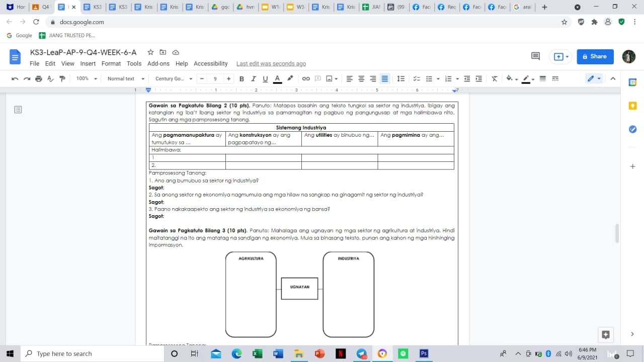The width and height of the screenshot is (644, 362).
Task: Open the Insert menu
Action: [88, 64]
